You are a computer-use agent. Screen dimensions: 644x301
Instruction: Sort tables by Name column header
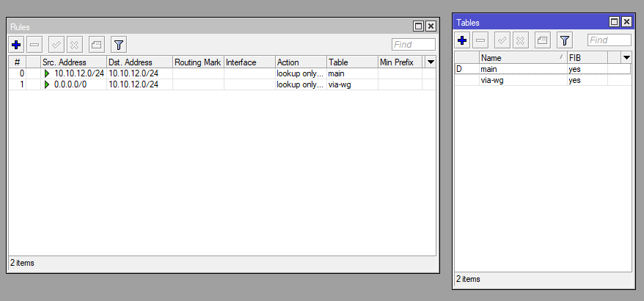pos(523,57)
